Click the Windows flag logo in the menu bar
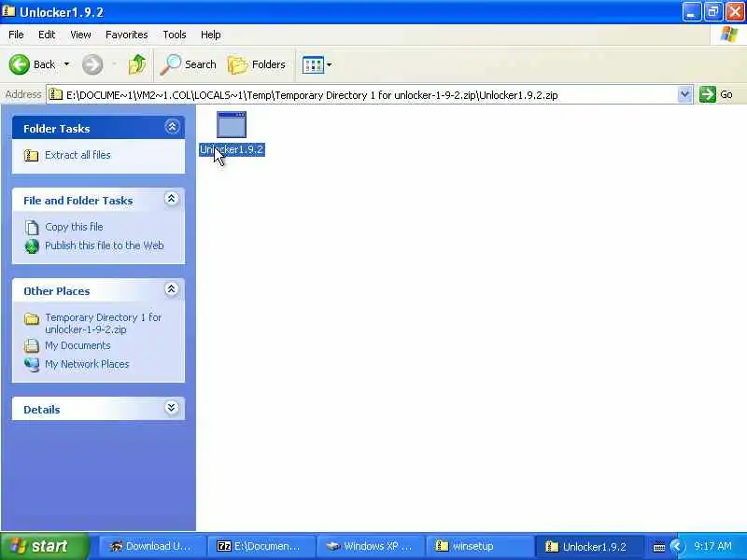Viewport: 747px width, 560px height. [x=728, y=35]
